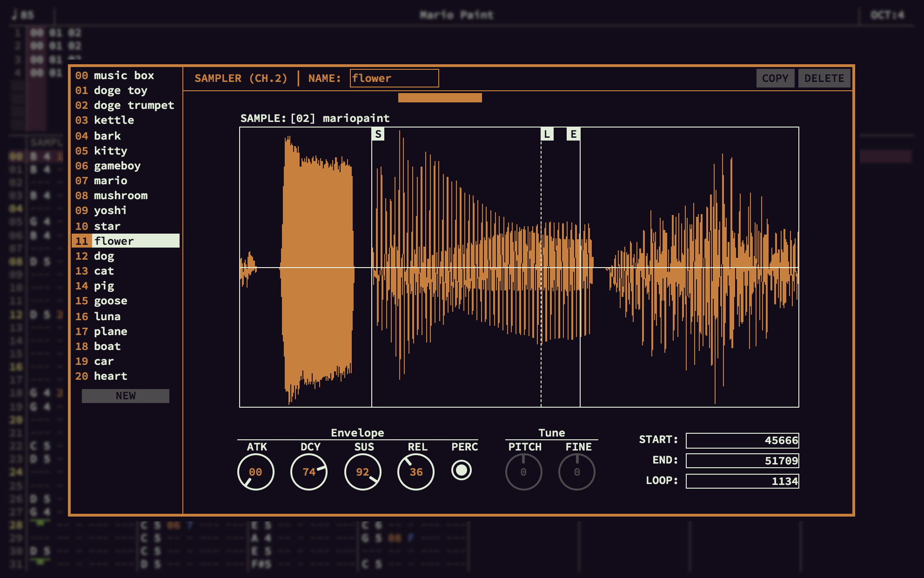
Task: Click the ATK envelope knob
Action: pyautogui.click(x=255, y=472)
